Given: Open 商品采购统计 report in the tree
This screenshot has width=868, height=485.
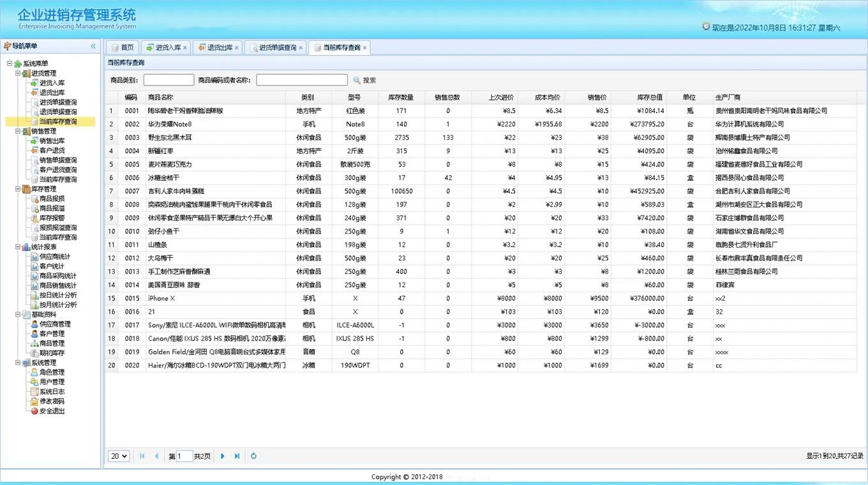Looking at the screenshot, I should pos(58,276).
